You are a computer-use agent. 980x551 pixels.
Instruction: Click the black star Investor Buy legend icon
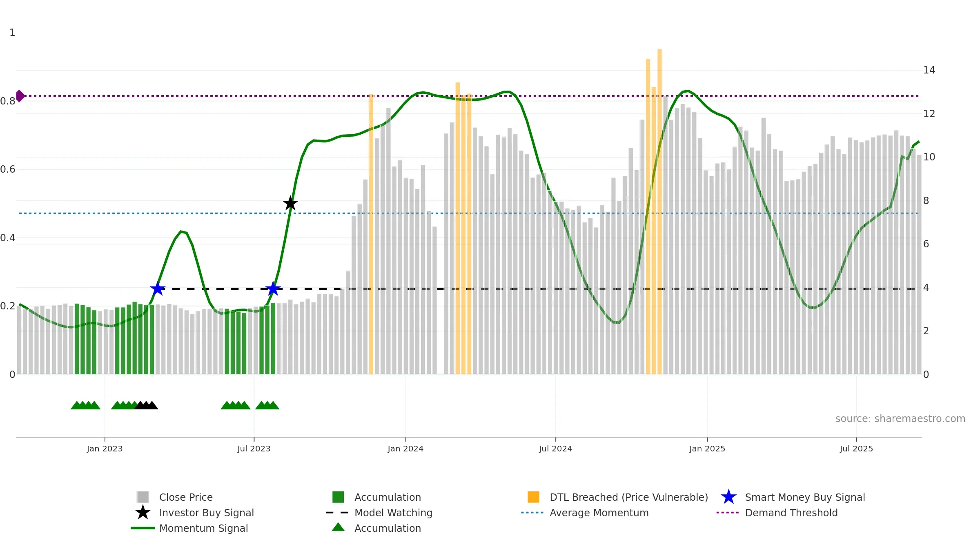pyautogui.click(x=143, y=512)
